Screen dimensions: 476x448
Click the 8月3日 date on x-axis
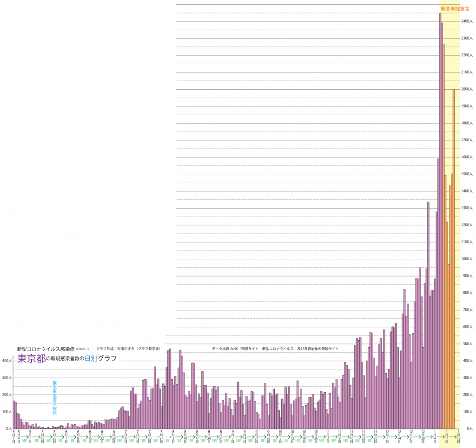(x=173, y=438)
